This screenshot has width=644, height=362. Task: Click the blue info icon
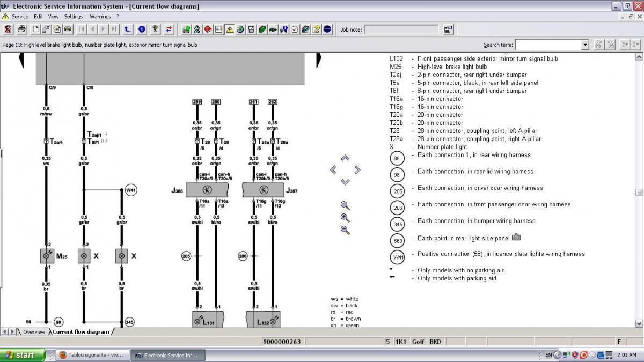(x=142, y=29)
